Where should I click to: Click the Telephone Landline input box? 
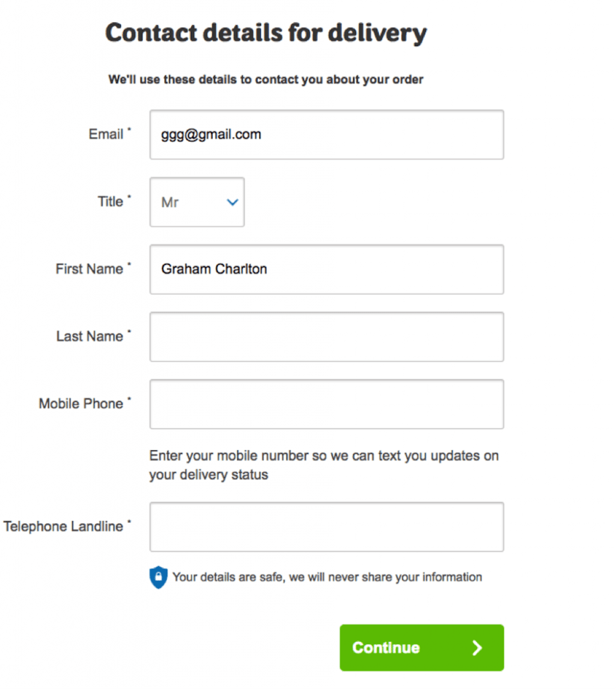[x=327, y=527]
